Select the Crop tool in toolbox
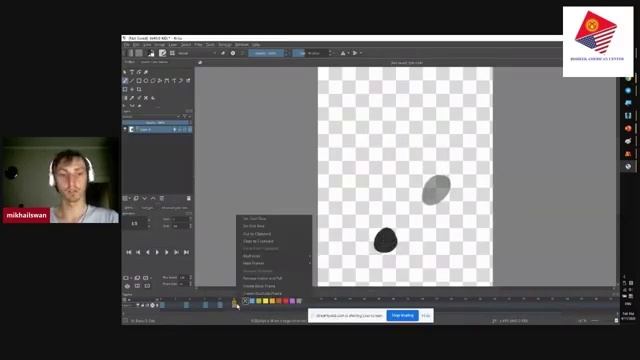640x360 pixels. point(139,89)
